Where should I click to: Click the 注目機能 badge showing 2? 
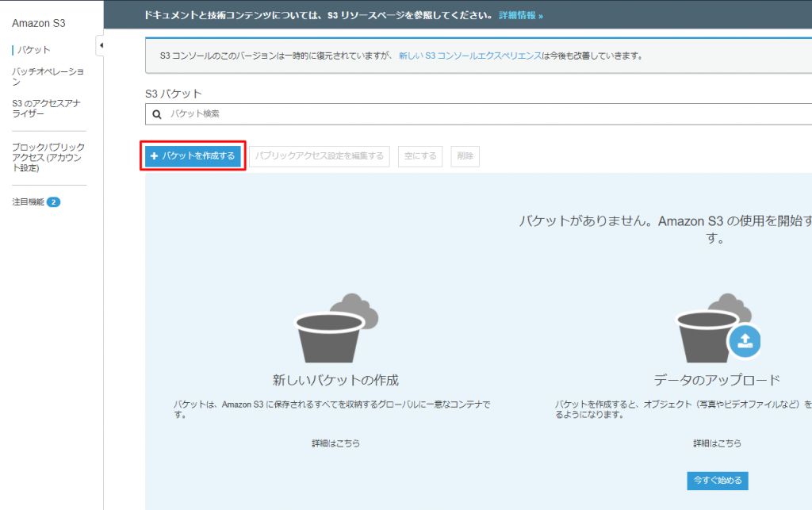(x=53, y=202)
